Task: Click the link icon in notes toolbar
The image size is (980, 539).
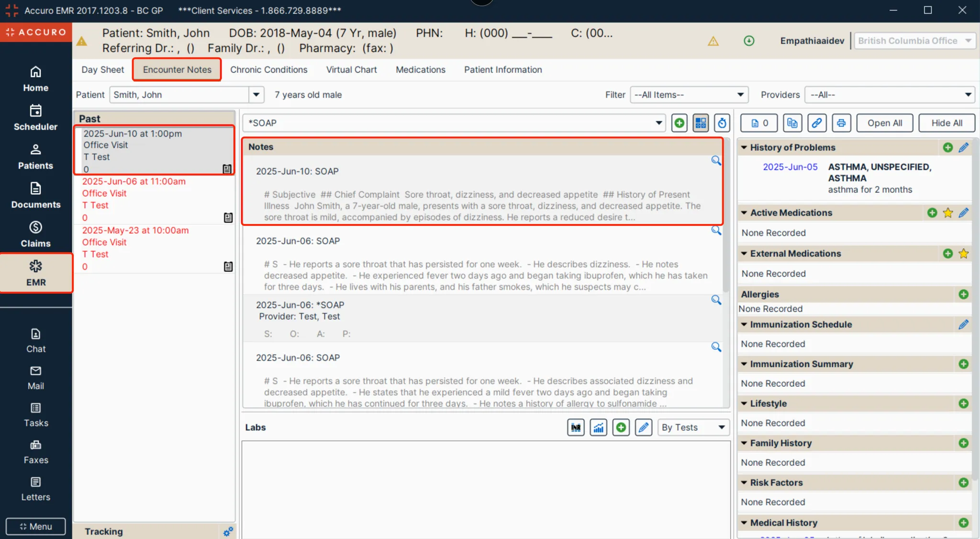Action: pyautogui.click(x=817, y=123)
